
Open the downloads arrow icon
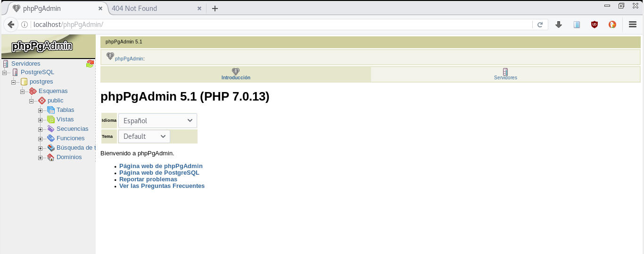[559, 25]
